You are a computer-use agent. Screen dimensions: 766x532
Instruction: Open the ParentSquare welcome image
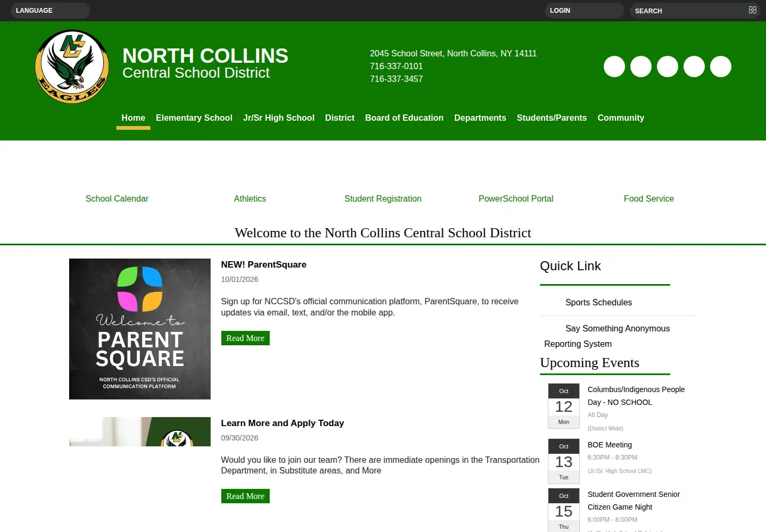(140, 329)
